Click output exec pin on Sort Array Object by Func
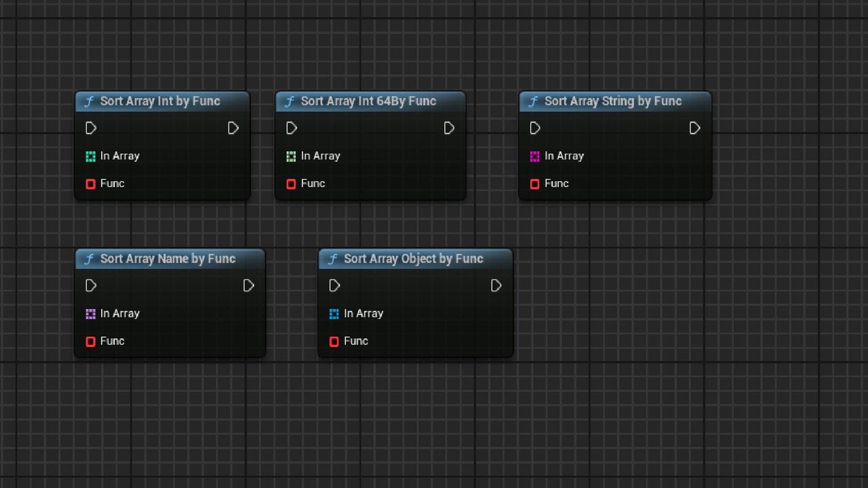868x488 pixels. [x=496, y=286]
